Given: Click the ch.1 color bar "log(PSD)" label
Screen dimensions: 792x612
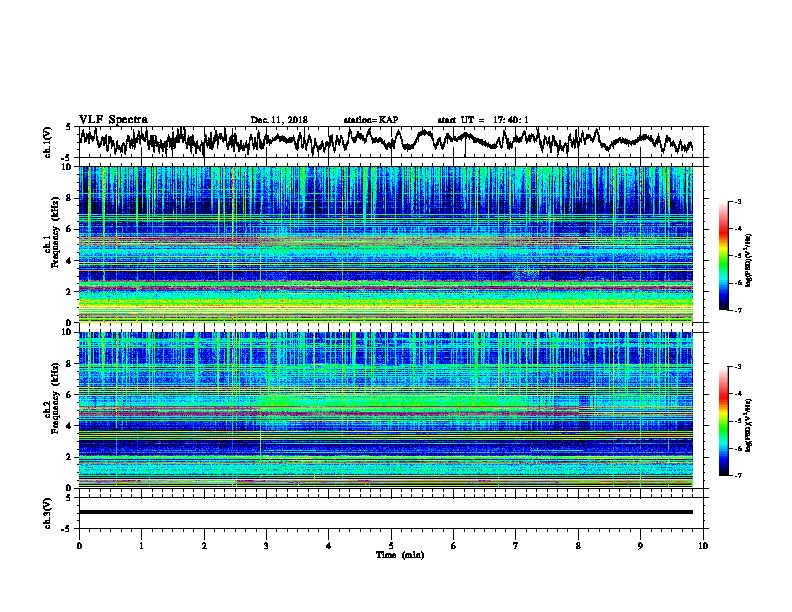Looking at the screenshot, I should 749,261.
